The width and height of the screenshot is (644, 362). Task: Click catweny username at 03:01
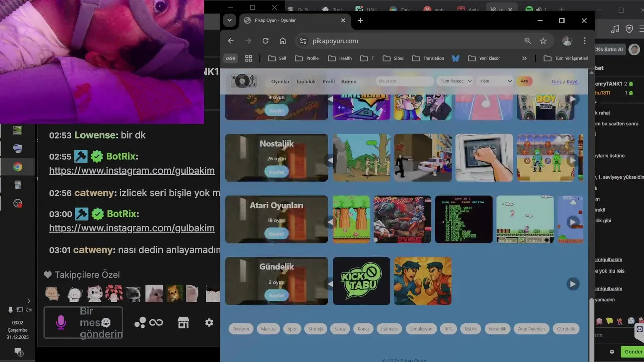94,250
